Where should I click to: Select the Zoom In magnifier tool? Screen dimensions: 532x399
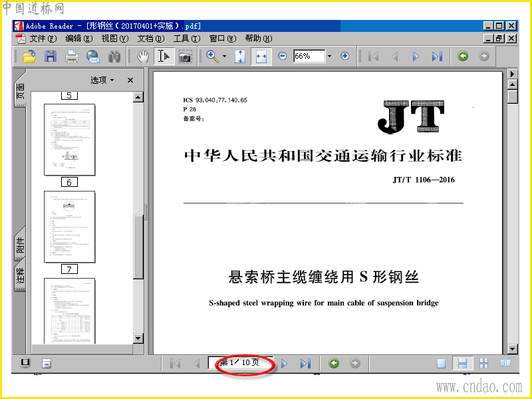point(213,57)
